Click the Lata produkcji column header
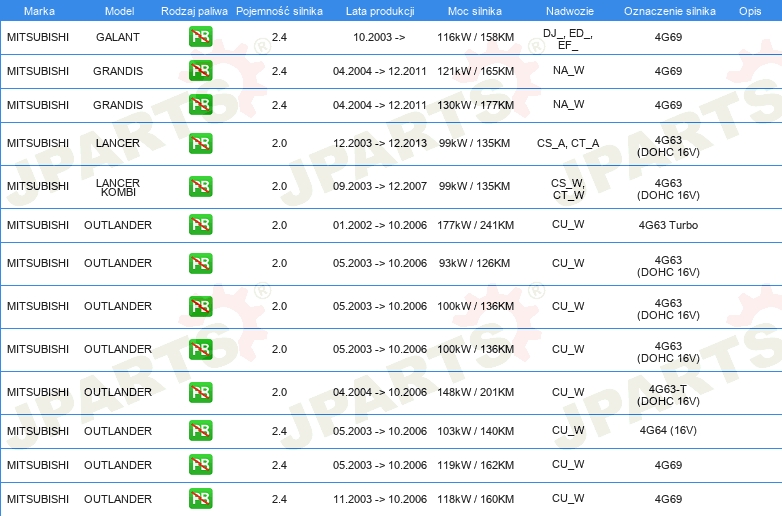 (x=380, y=11)
